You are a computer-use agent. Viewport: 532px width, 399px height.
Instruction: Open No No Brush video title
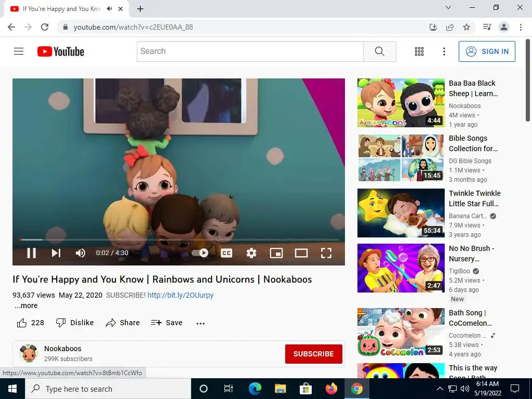click(x=471, y=254)
